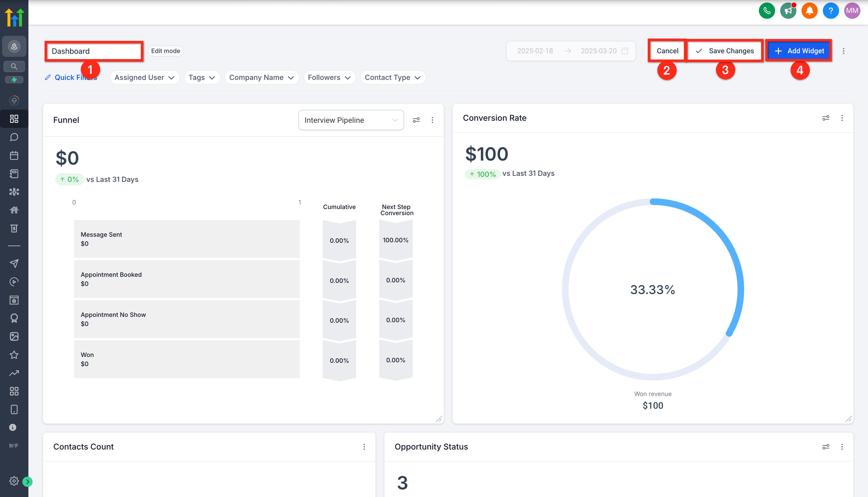This screenshot has height=497, width=868.
Task: Click the Save Changes button
Action: [725, 51]
